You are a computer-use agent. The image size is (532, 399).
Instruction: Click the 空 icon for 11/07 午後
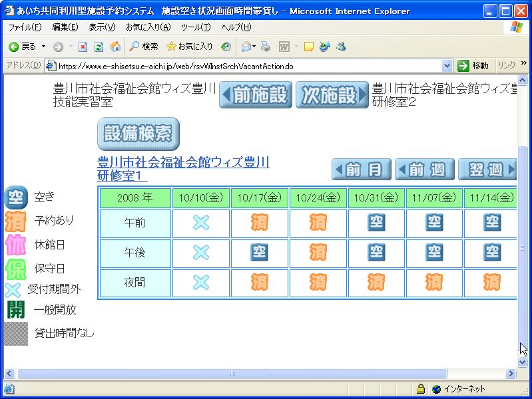coord(434,252)
